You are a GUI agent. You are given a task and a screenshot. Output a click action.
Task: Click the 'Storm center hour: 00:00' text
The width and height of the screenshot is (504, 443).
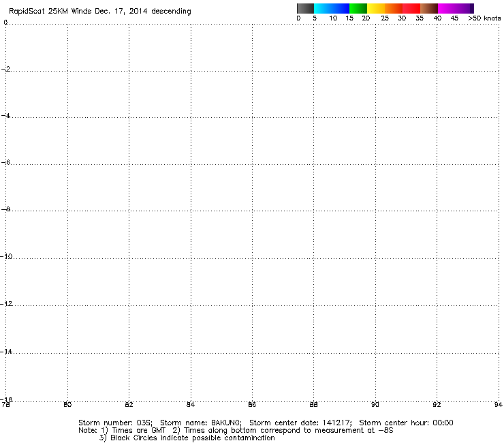click(406, 423)
